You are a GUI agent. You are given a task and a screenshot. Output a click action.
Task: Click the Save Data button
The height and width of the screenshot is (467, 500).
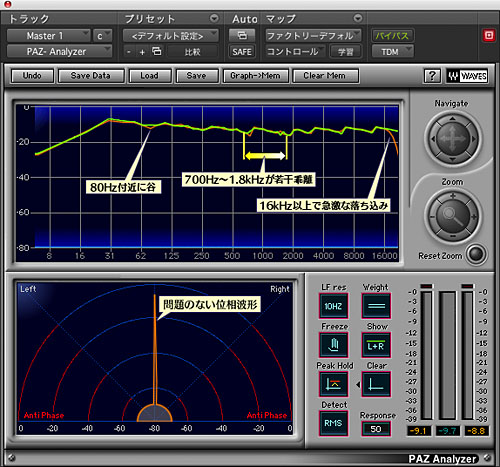click(x=91, y=76)
